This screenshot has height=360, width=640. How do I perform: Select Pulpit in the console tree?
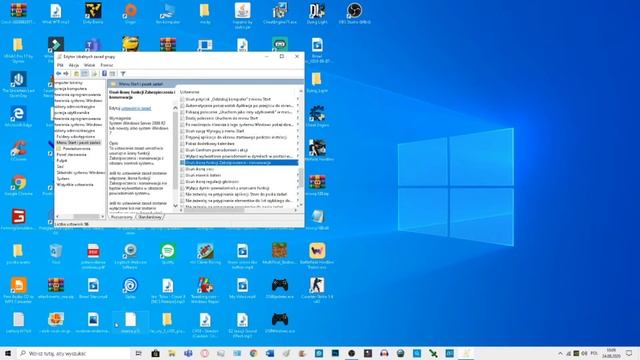(62, 160)
